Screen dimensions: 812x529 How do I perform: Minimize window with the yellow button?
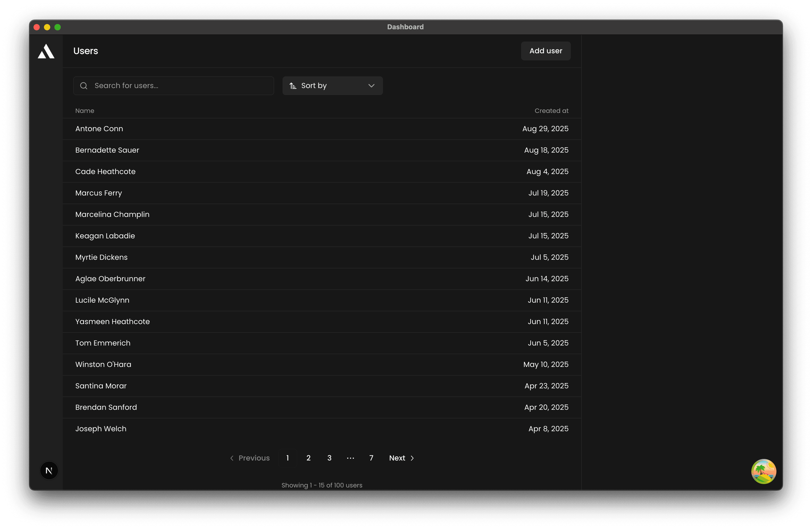point(47,27)
